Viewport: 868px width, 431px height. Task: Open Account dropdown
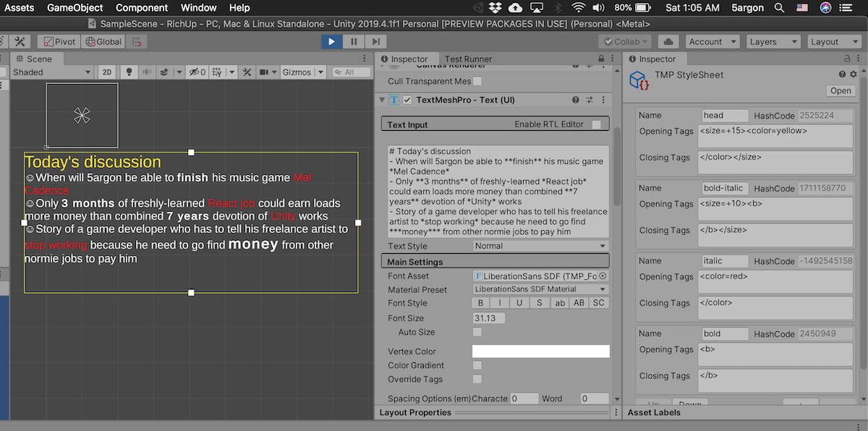(x=712, y=42)
